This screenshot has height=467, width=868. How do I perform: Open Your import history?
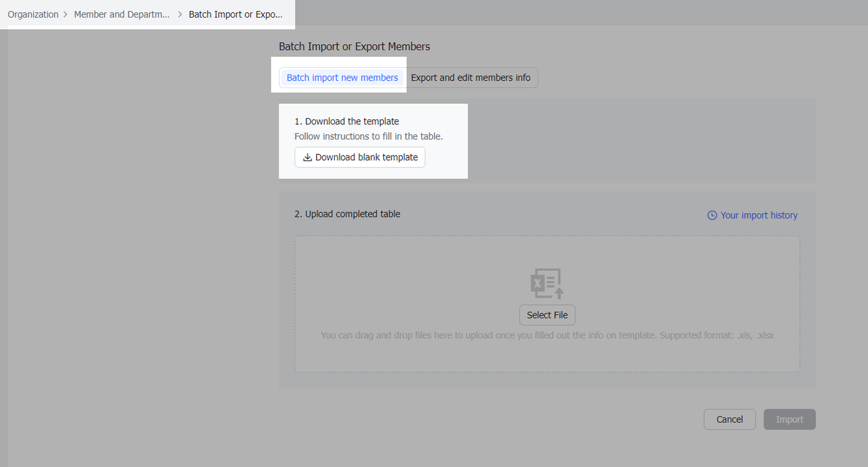click(x=758, y=215)
